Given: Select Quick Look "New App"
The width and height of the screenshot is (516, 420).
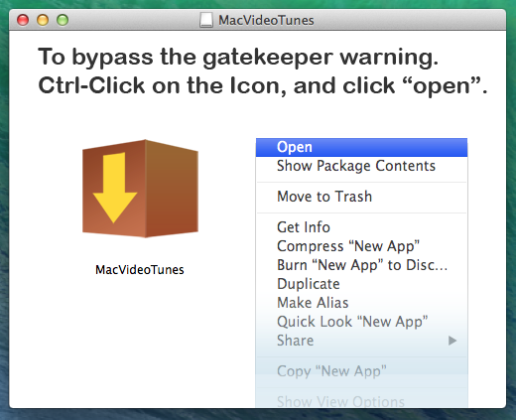Looking at the screenshot, I should click(361, 322).
